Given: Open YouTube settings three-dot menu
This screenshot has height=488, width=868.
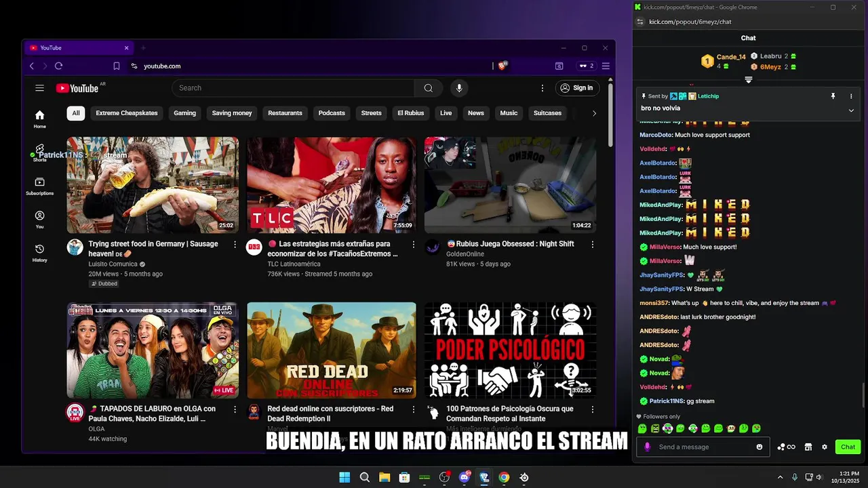Looking at the screenshot, I should (x=542, y=88).
